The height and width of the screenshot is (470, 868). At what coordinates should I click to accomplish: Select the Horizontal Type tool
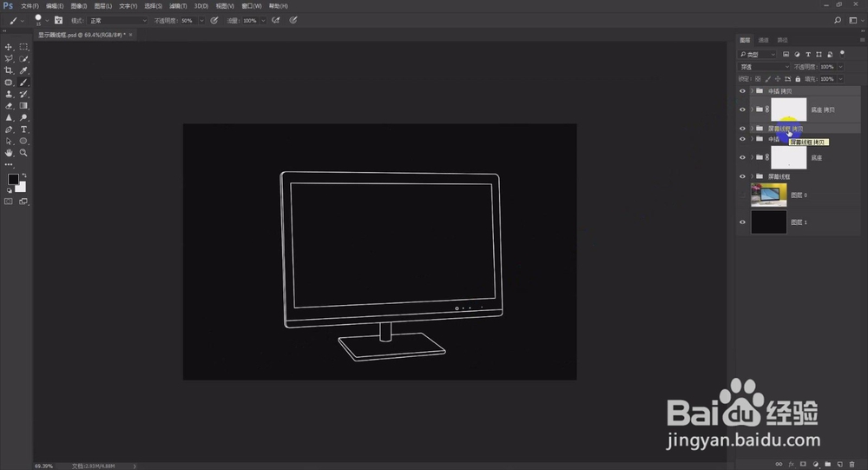23,129
